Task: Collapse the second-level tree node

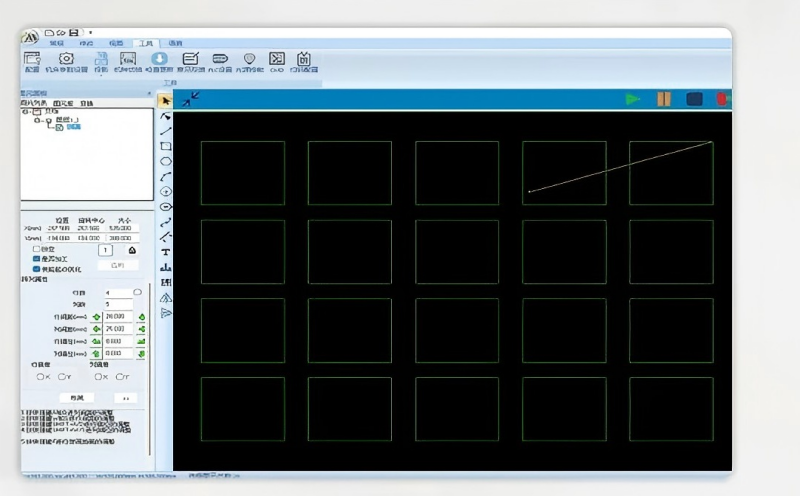Action: point(37,120)
